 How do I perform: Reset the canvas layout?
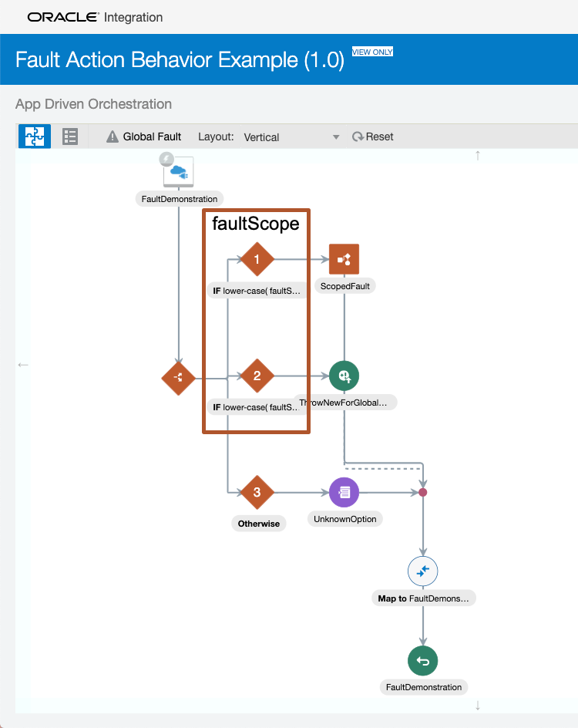(x=372, y=136)
